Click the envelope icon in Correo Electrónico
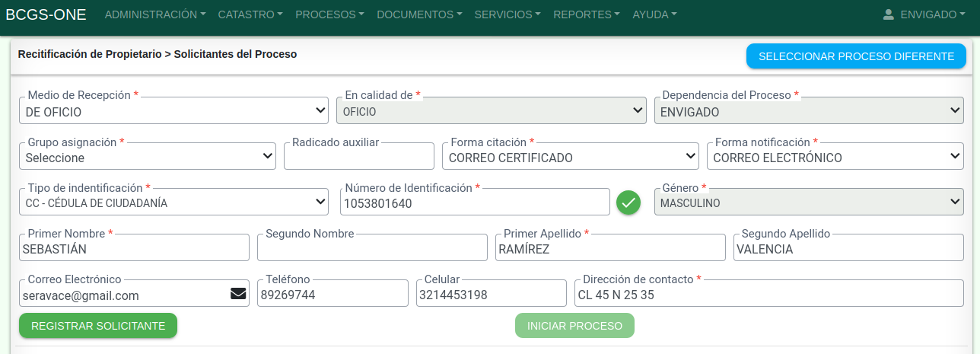Screen dimensions: 980x354 pos(238,294)
